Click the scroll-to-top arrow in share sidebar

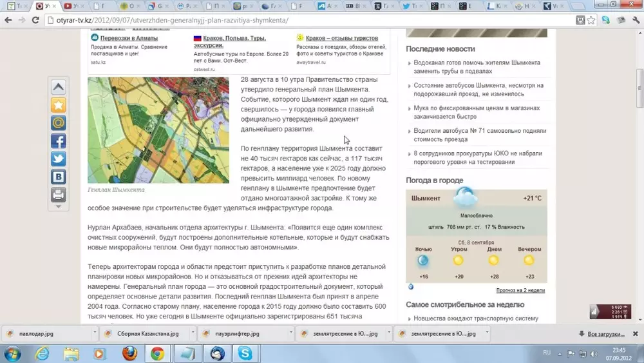point(58,87)
